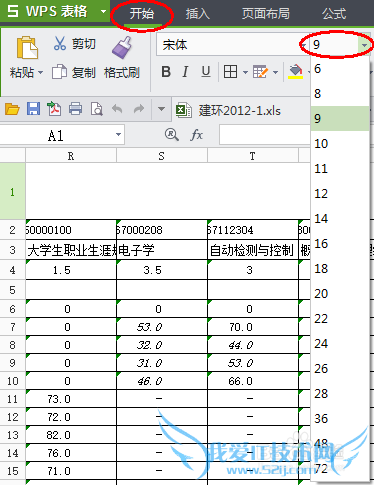Viewport: 374px width, 485px height.
Task: Click cell containing 电子学
Action: (162, 250)
